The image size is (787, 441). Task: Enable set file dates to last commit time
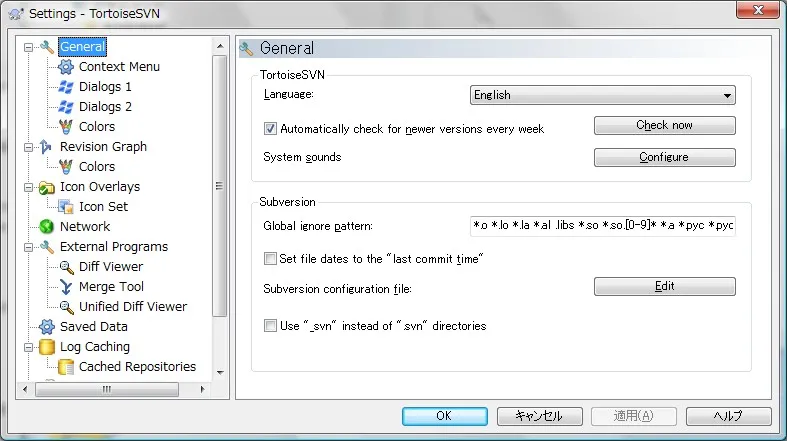(270, 259)
